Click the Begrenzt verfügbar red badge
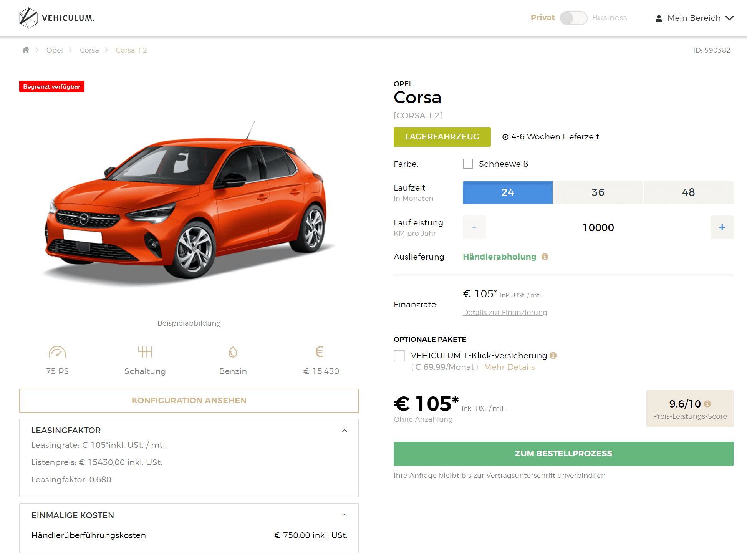747x560 pixels. (x=52, y=87)
